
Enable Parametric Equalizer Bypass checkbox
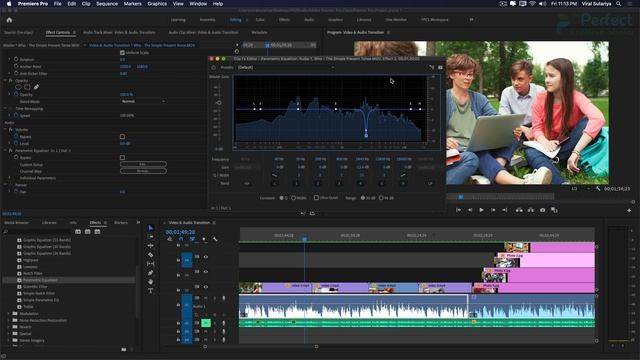[122, 158]
